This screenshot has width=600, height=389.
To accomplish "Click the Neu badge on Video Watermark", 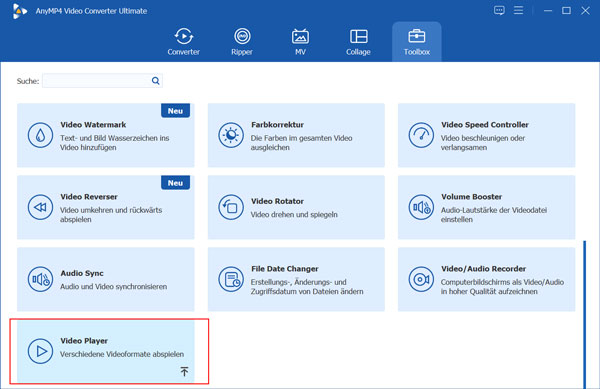I will point(175,111).
